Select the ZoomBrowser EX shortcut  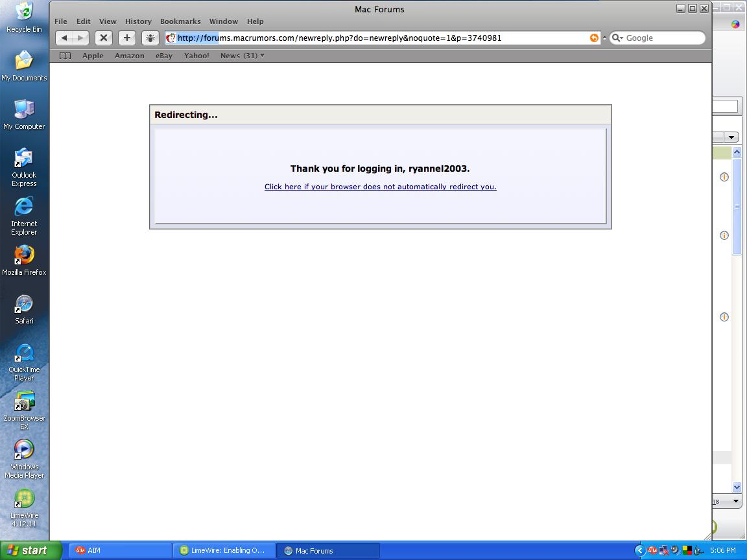(24, 410)
